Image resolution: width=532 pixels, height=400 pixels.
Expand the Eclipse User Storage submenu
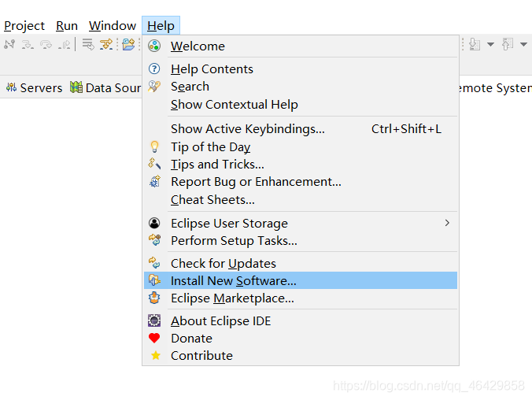tap(301, 224)
